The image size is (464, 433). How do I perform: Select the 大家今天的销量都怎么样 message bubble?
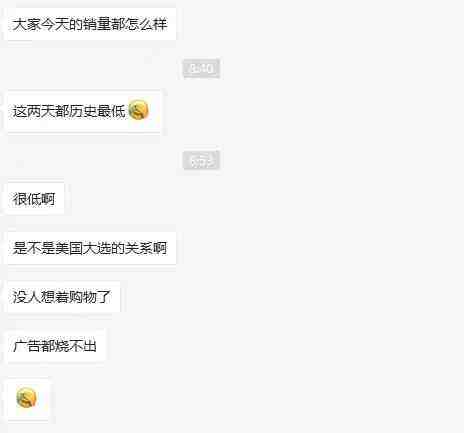91,24
